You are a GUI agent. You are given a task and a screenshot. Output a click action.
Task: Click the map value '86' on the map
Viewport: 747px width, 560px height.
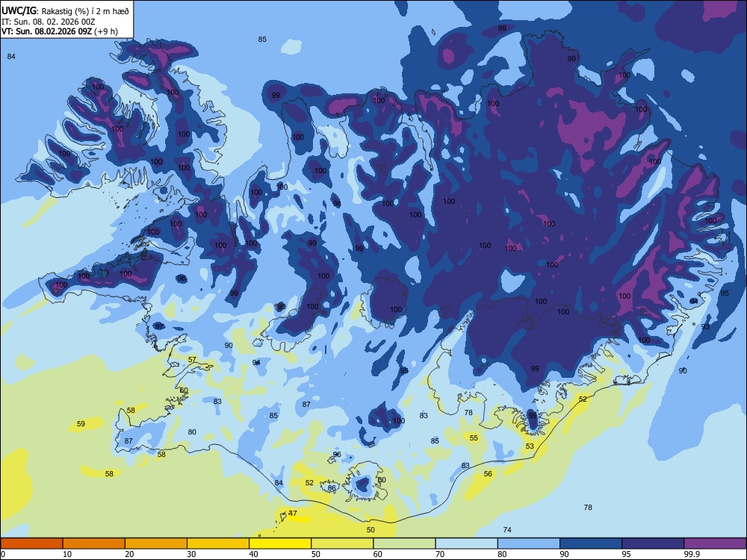pyautogui.click(x=332, y=488)
